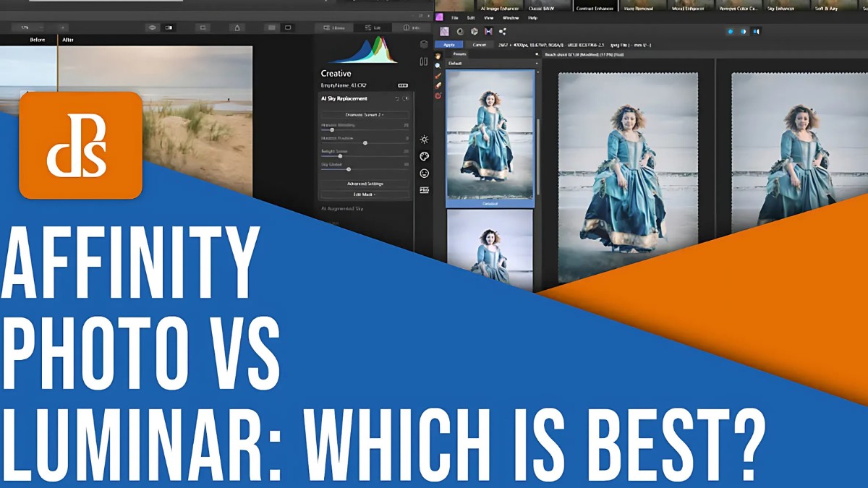Open the Layers icon beside the histogram
The image size is (868, 488).
[424, 44]
